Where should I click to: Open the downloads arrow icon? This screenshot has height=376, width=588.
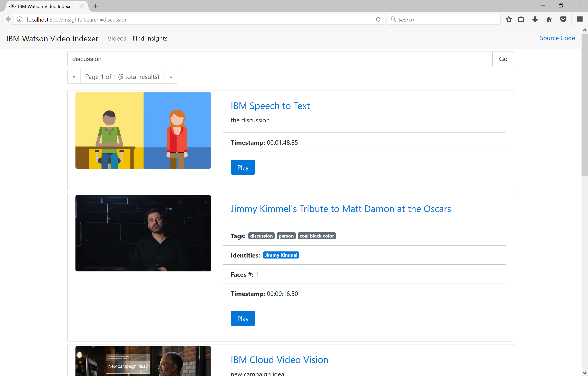click(x=535, y=19)
